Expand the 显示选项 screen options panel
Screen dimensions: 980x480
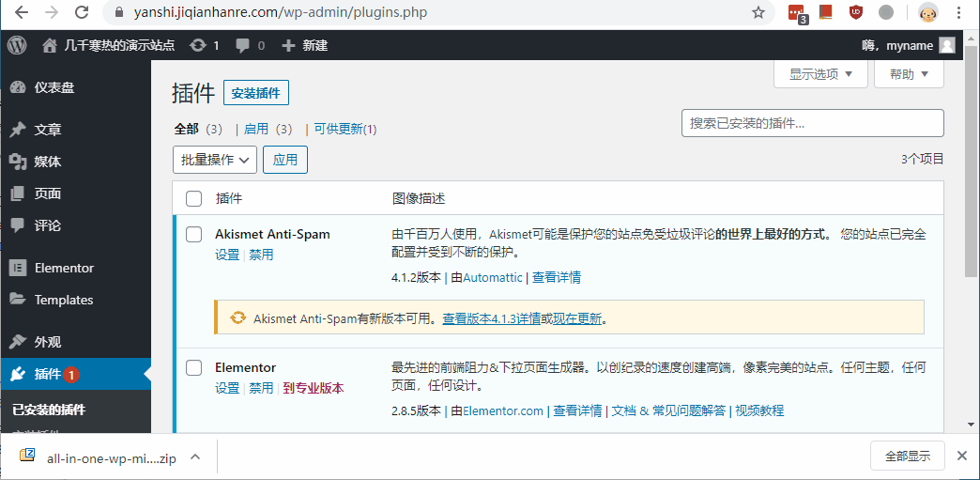tap(820, 74)
